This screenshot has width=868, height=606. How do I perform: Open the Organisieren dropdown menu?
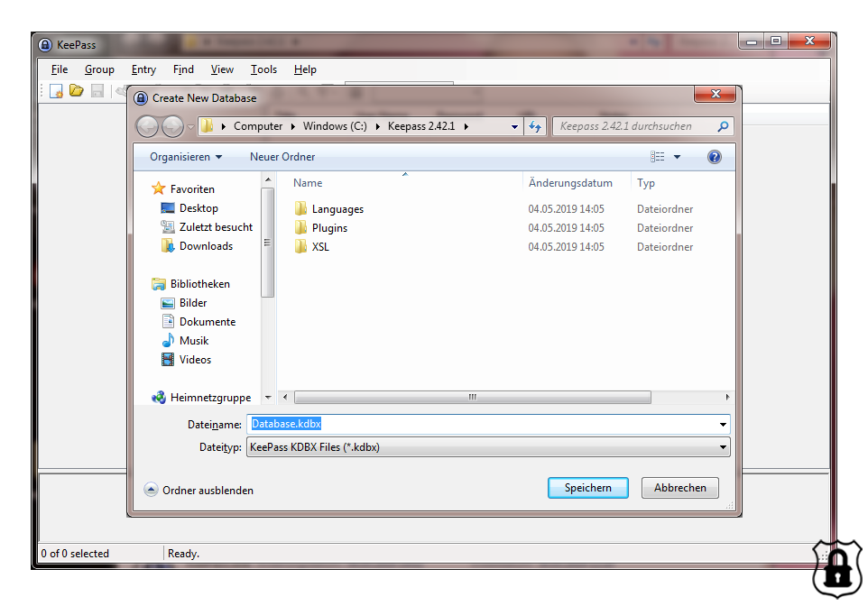186,157
